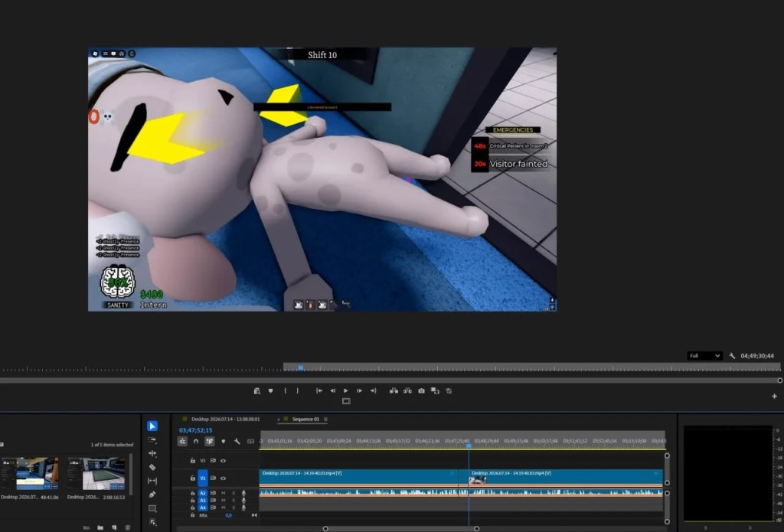Click the Mix track volume value 0,0
784x532 pixels.
[228, 515]
